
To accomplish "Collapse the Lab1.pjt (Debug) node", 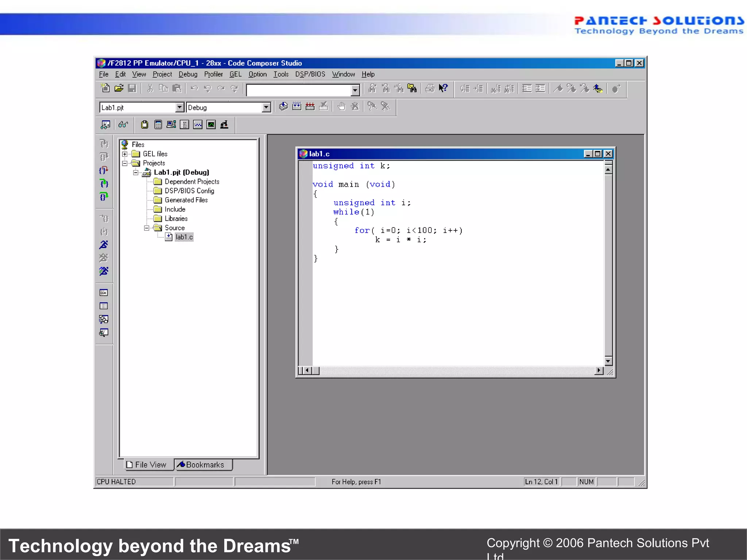I will pyautogui.click(x=136, y=172).
